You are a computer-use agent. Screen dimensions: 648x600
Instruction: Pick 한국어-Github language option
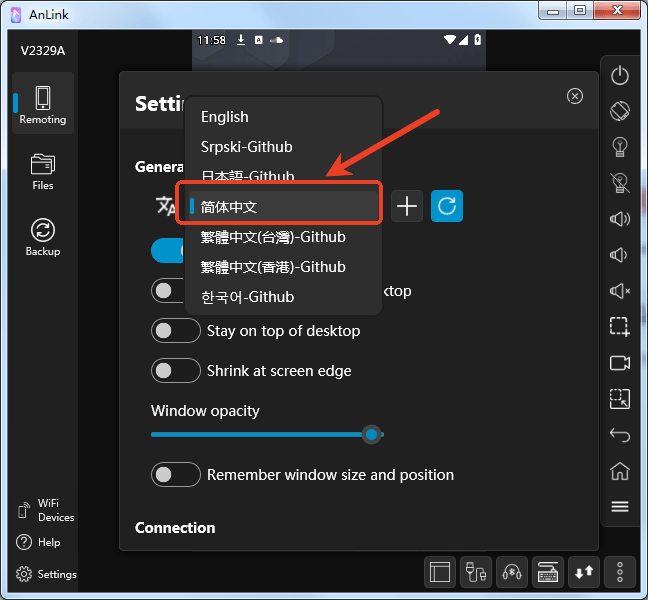(247, 297)
